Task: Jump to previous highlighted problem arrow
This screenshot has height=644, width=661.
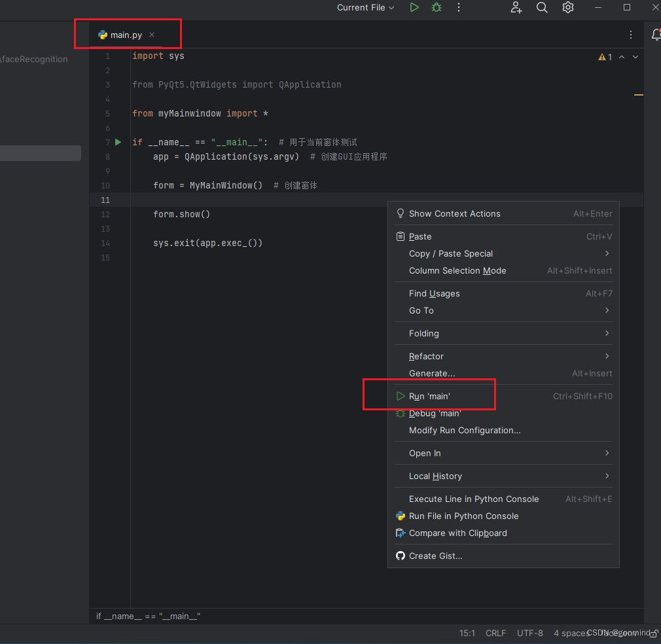Action: pyautogui.click(x=622, y=57)
